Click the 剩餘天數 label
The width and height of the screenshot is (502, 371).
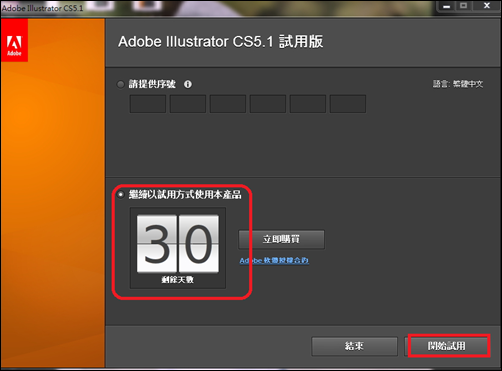(x=178, y=279)
